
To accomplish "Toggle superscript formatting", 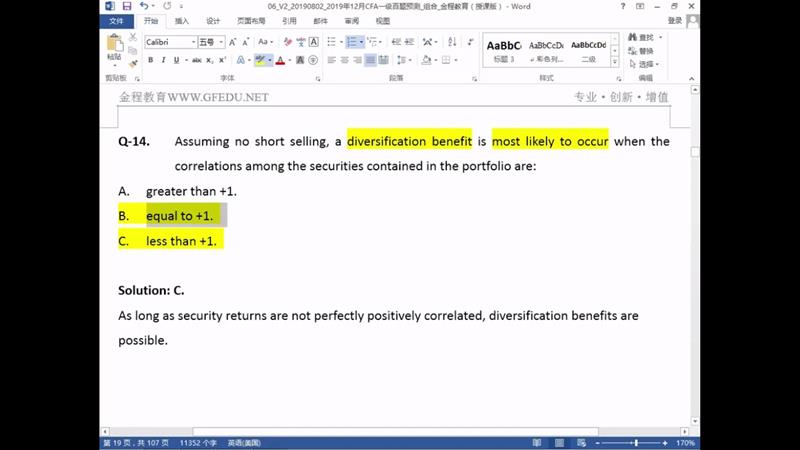I will pos(222,60).
